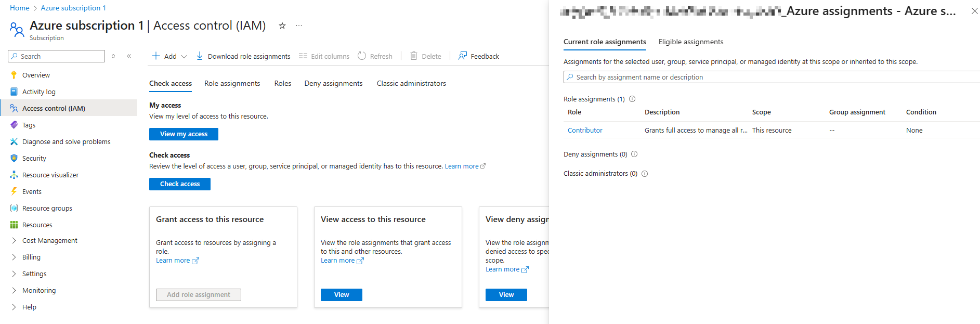Open the more options ellipsis in header

[x=299, y=25]
